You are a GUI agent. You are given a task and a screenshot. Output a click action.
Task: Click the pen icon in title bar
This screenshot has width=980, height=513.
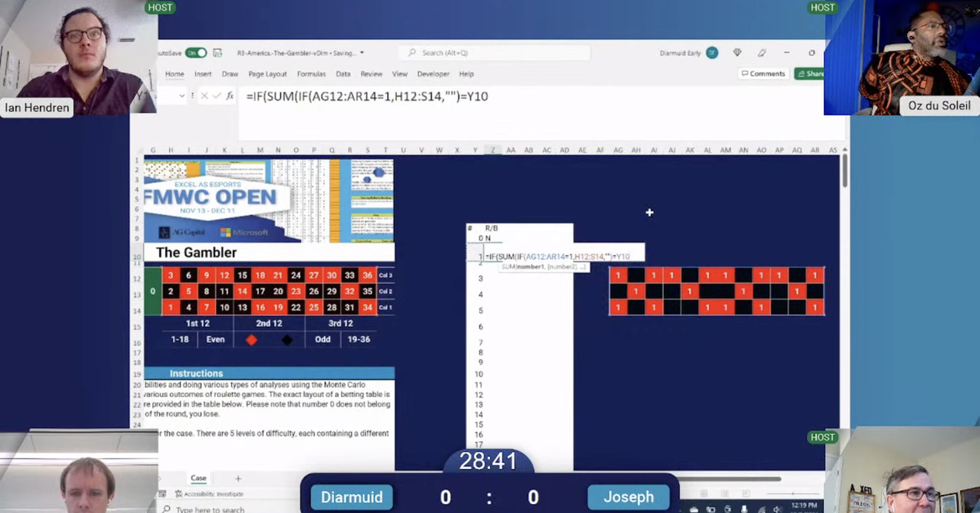pos(762,53)
